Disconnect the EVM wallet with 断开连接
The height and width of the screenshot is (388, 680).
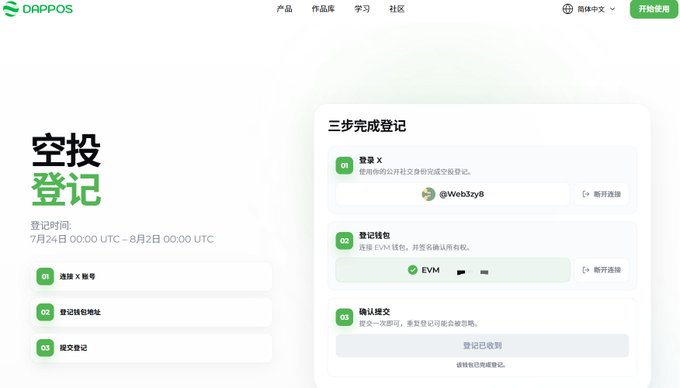[602, 270]
